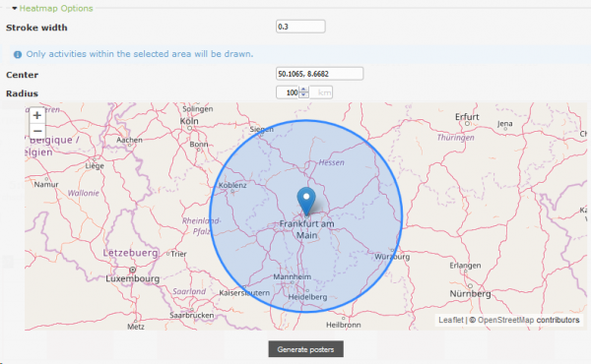Image resolution: width=591 pixels, height=364 pixels.
Task: Click the Generate posters button
Action: click(305, 349)
